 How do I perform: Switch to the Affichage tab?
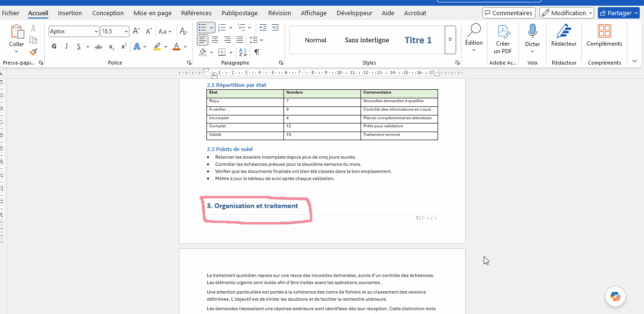[x=314, y=13]
